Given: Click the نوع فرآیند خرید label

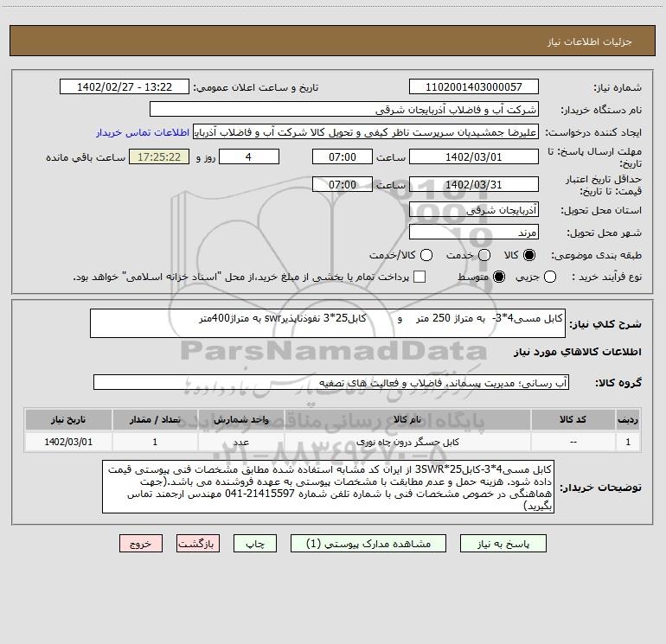Looking at the screenshot, I should (x=606, y=277).
